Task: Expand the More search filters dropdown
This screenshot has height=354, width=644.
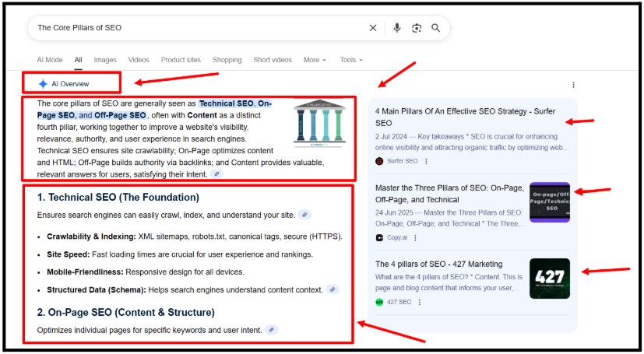Action: pos(315,60)
